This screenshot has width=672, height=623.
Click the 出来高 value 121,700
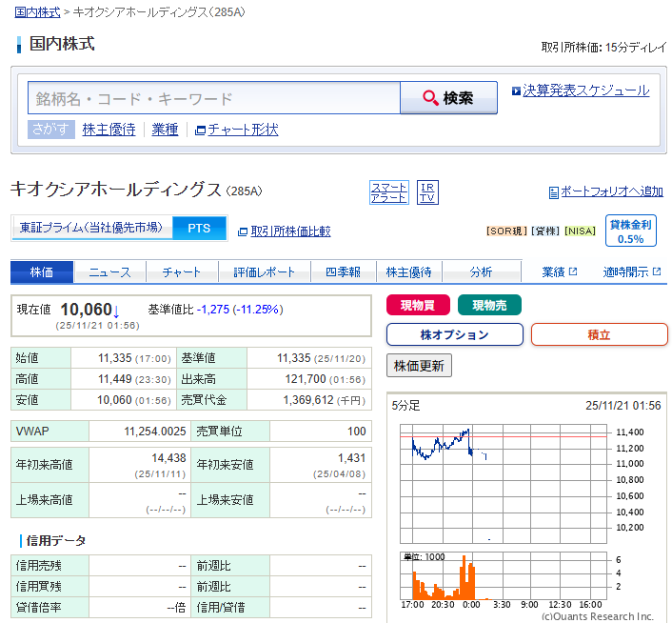click(306, 379)
